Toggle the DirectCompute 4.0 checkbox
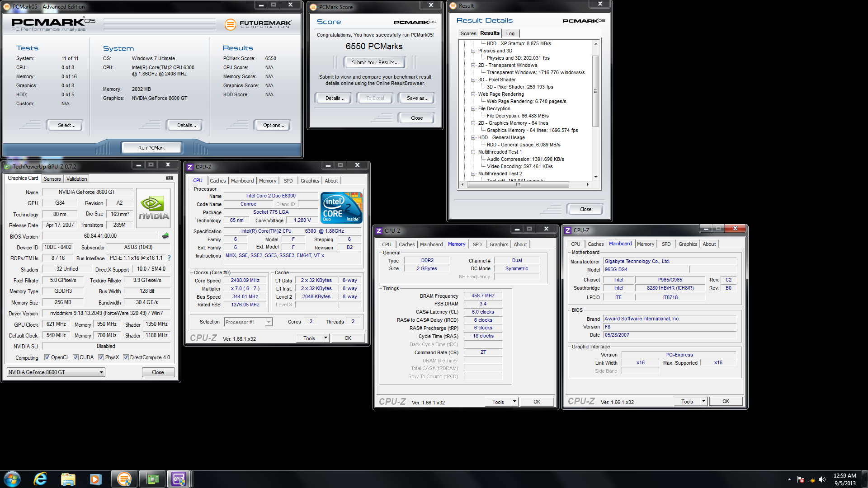This screenshot has width=868, height=488. click(126, 357)
